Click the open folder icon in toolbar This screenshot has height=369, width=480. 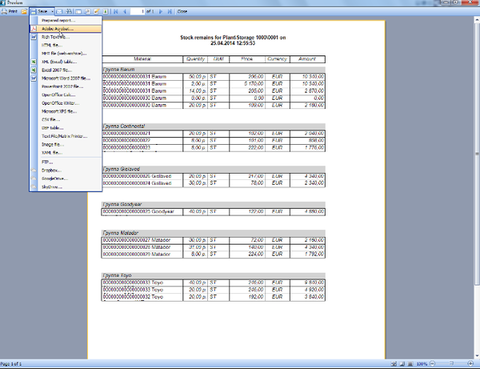tap(24, 11)
